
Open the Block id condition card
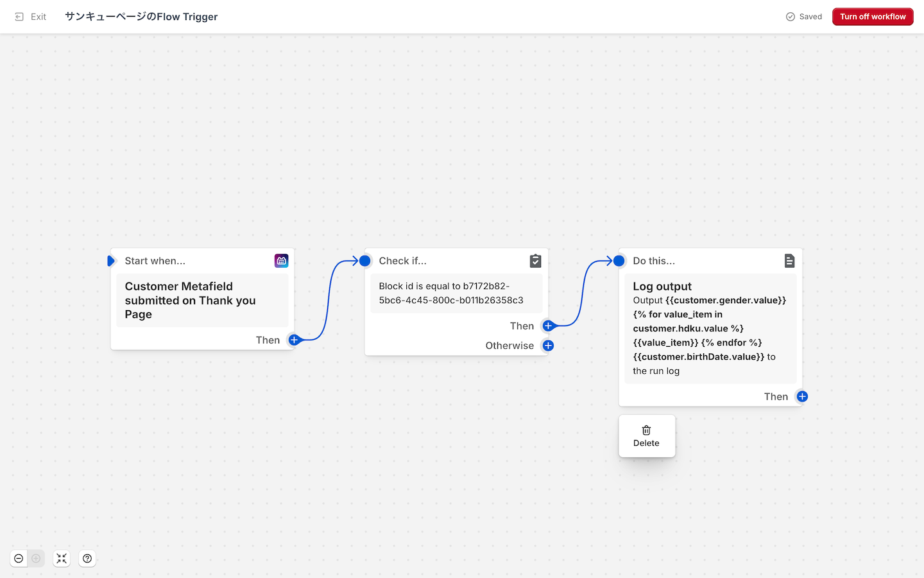[x=456, y=293]
